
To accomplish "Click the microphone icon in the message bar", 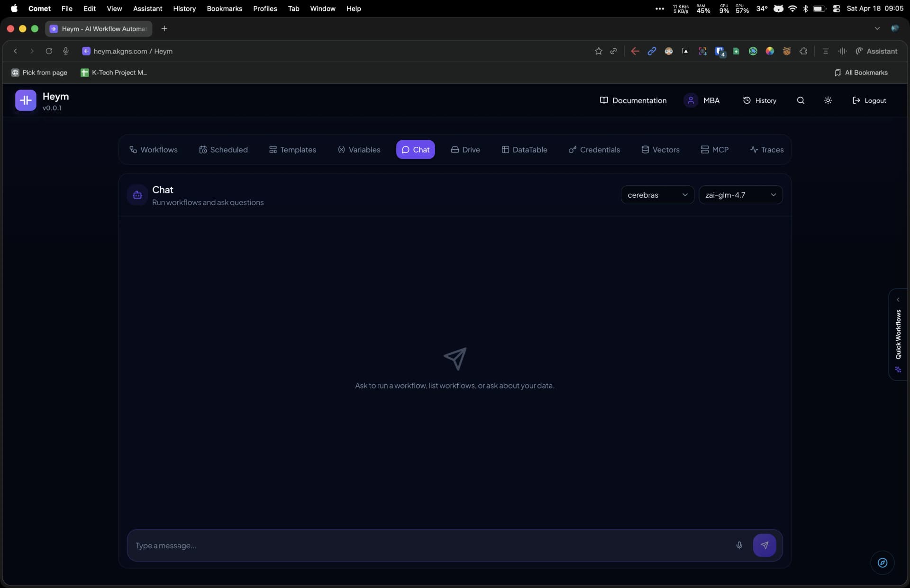I will (739, 545).
